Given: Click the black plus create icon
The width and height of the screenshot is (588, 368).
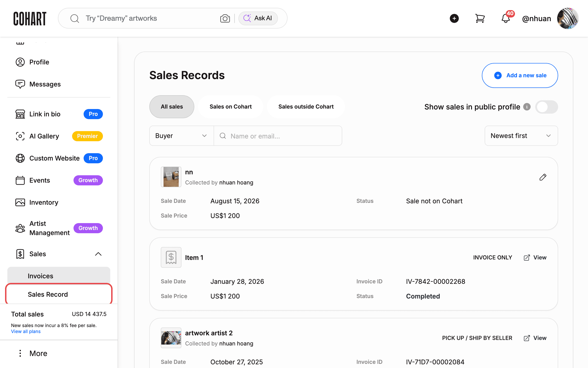Looking at the screenshot, I should point(454,18).
